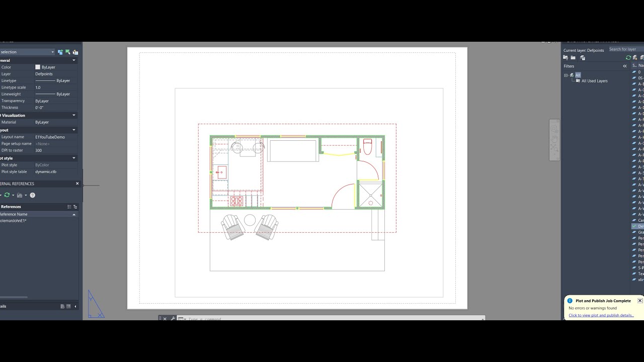The height and width of the screenshot is (362, 644).
Task: Toggle PICKADD value in Properties palette
Action: pos(60,52)
